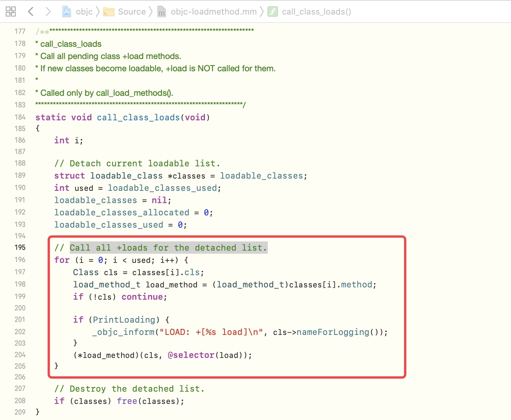
Task: Click the highlighted comment 'Call all +loads for the detached list.'
Action: (168, 248)
